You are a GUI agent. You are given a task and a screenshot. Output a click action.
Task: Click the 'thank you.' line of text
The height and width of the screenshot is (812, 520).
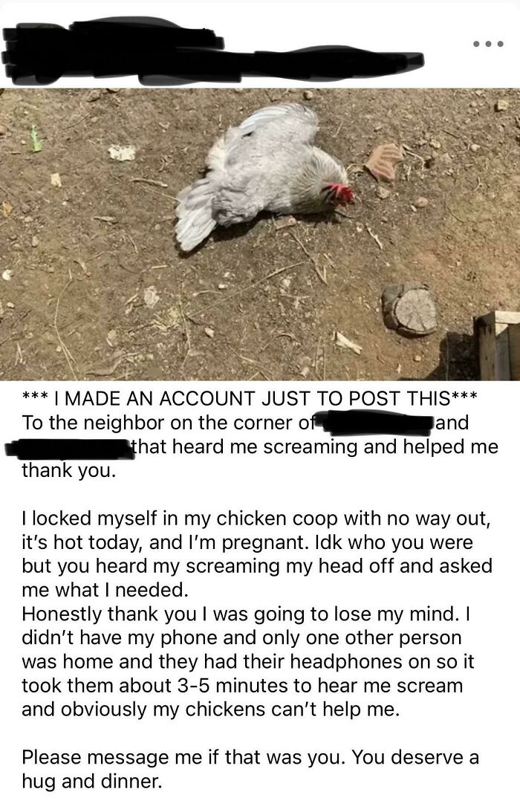pos(68,471)
